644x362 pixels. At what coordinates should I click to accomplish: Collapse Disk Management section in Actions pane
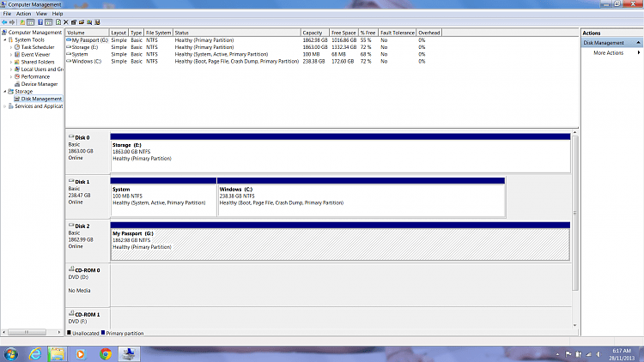click(638, 43)
